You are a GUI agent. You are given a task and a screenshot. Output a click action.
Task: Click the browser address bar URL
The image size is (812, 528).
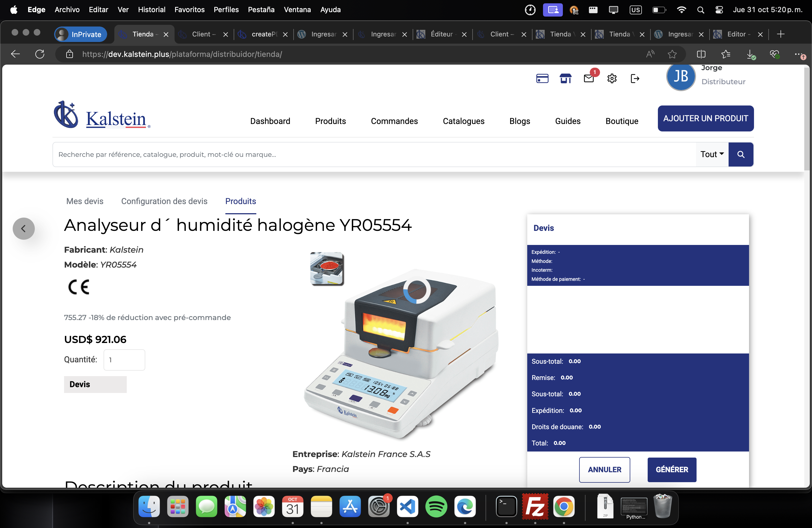[182, 54]
